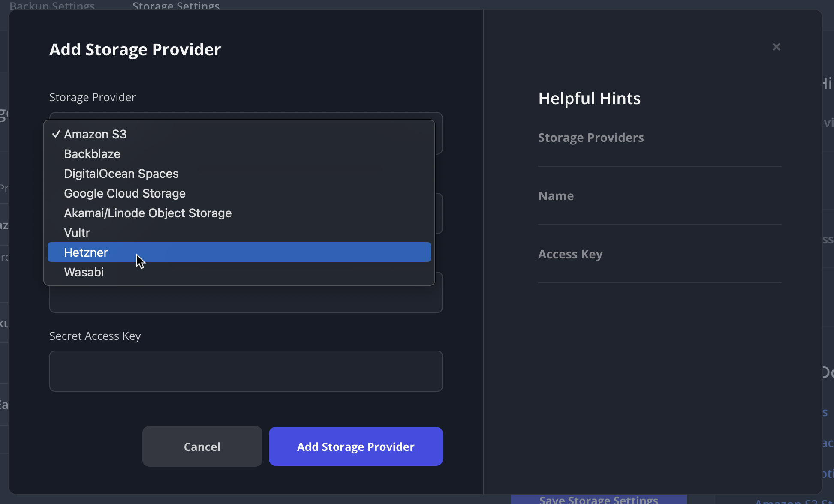The height and width of the screenshot is (504, 834).
Task: Switch to the Backup Settings tab
Action: tap(51, 6)
